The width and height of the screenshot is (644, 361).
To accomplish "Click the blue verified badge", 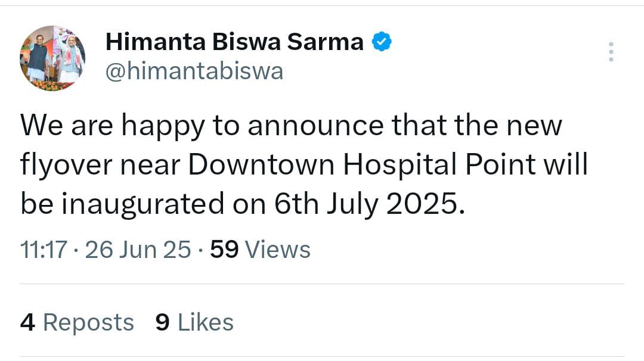I will click(x=382, y=42).
